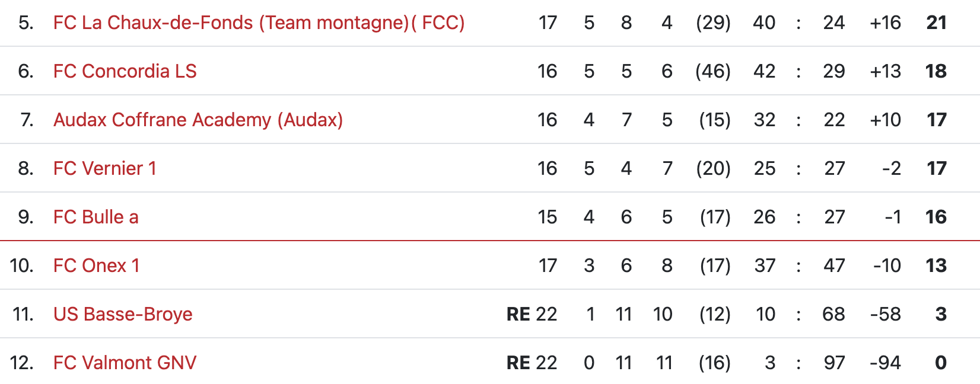Select the FC Vernier 1 team link
The width and height of the screenshot is (980, 384).
coord(105,168)
